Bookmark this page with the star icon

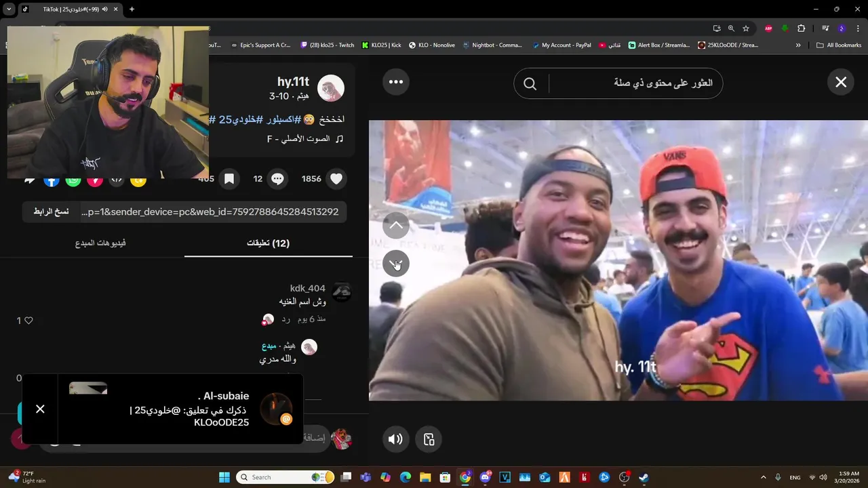(746, 28)
